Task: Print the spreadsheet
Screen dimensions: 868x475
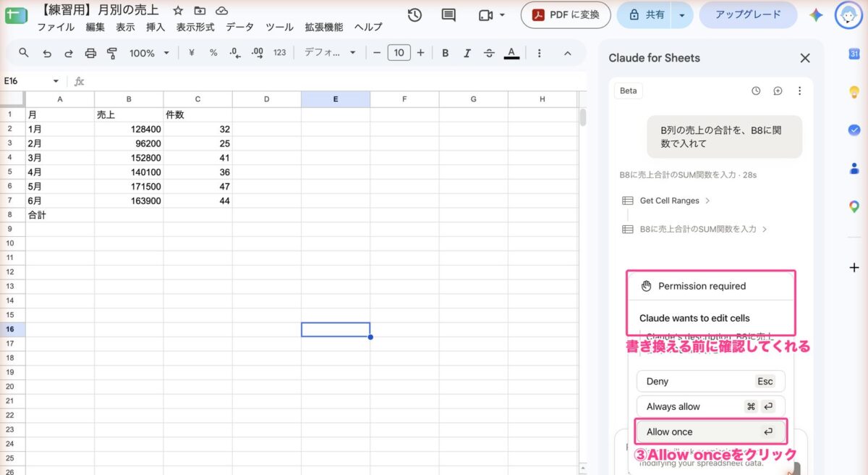Action: (90, 53)
